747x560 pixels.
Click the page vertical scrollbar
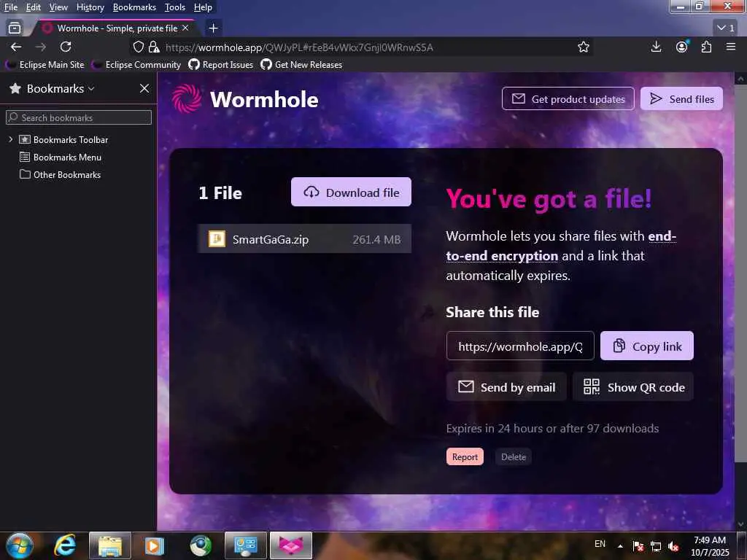(x=740, y=273)
